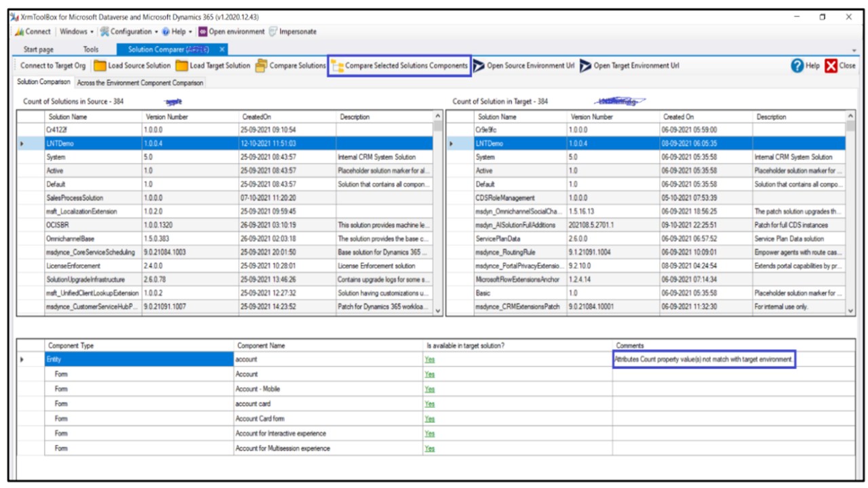This screenshot has height=488, width=868.
Task: Sort target grid by Description header
Action: click(x=798, y=117)
